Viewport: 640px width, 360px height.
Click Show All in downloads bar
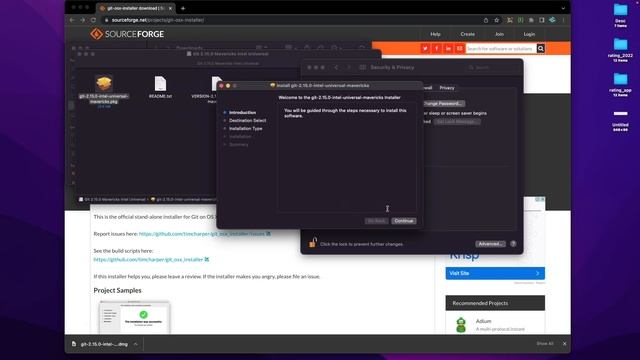click(545, 344)
